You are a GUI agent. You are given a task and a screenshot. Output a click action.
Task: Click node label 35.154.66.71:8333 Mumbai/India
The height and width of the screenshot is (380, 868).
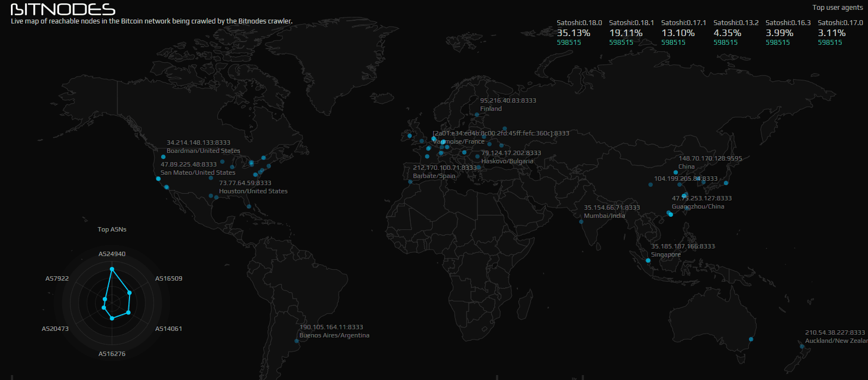tap(612, 211)
